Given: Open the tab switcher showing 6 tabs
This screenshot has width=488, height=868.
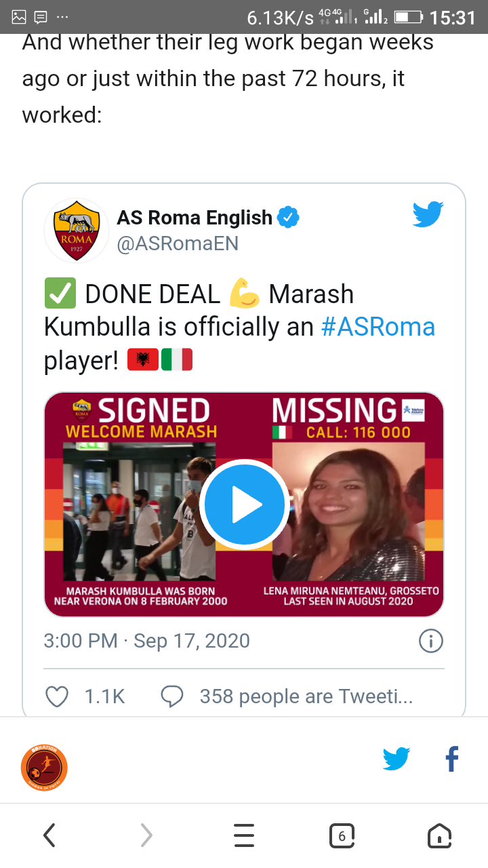Looking at the screenshot, I should tap(342, 835).
